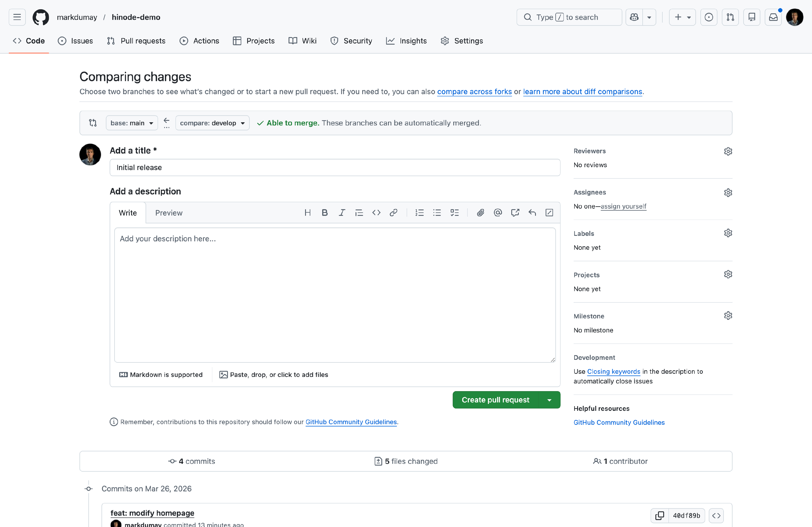
Task: Insert numbered list from toolbar
Action: coord(419,213)
